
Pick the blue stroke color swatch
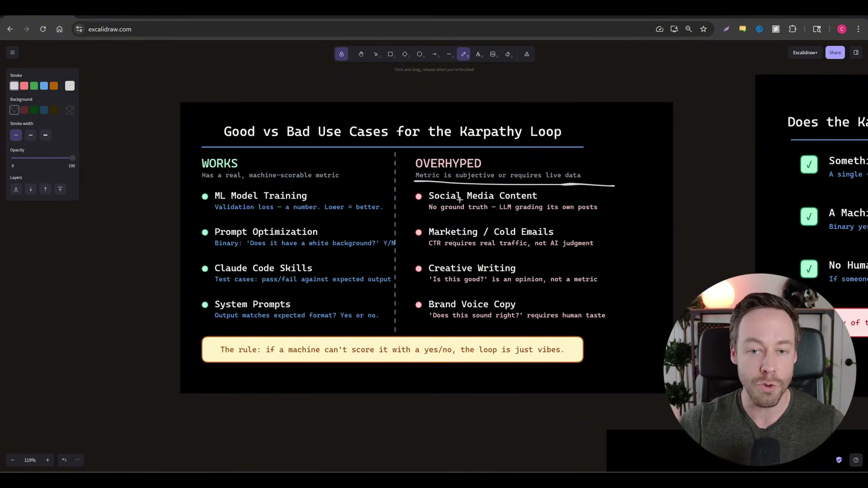(44, 86)
